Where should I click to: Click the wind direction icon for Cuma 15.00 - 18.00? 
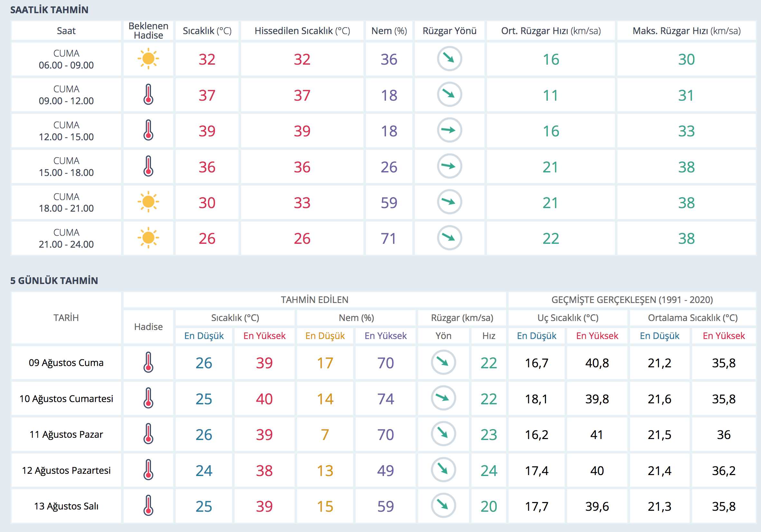pyautogui.click(x=449, y=166)
